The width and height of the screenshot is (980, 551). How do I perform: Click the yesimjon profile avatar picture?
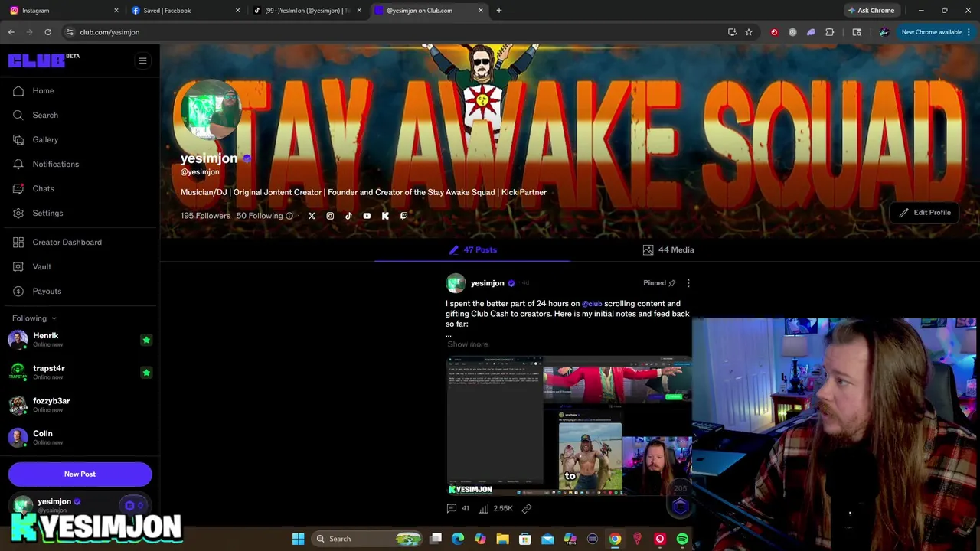[x=211, y=111]
